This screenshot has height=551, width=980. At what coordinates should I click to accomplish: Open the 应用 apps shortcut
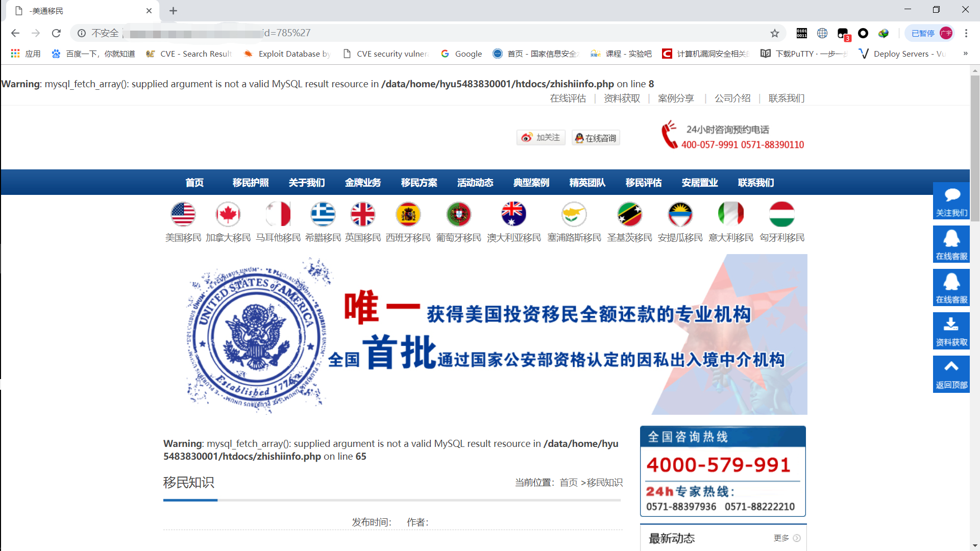(26, 54)
